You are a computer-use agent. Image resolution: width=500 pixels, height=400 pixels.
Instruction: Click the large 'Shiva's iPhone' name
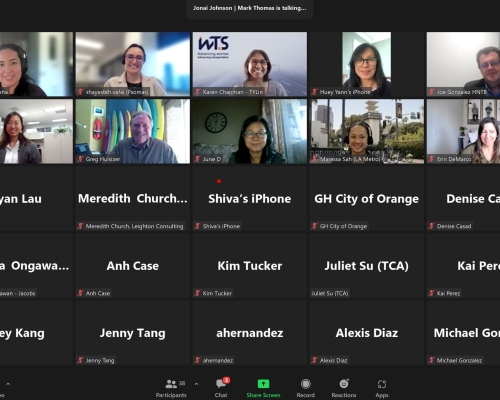(250, 199)
